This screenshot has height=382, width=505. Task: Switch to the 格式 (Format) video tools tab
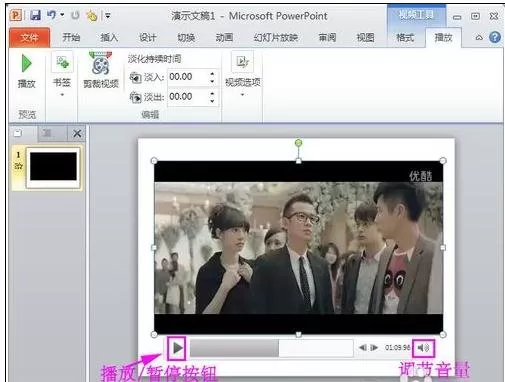click(405, 37)
